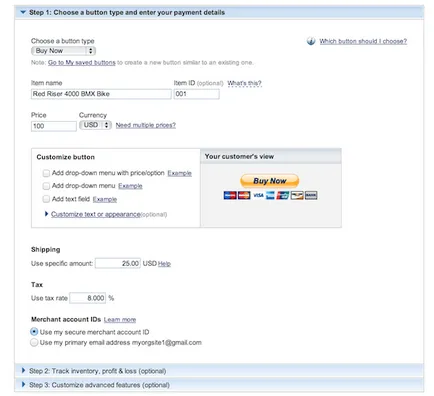434x396 pixels.
Task: Open Learn more about Merchant account IDs
Action: pos(120,320)
